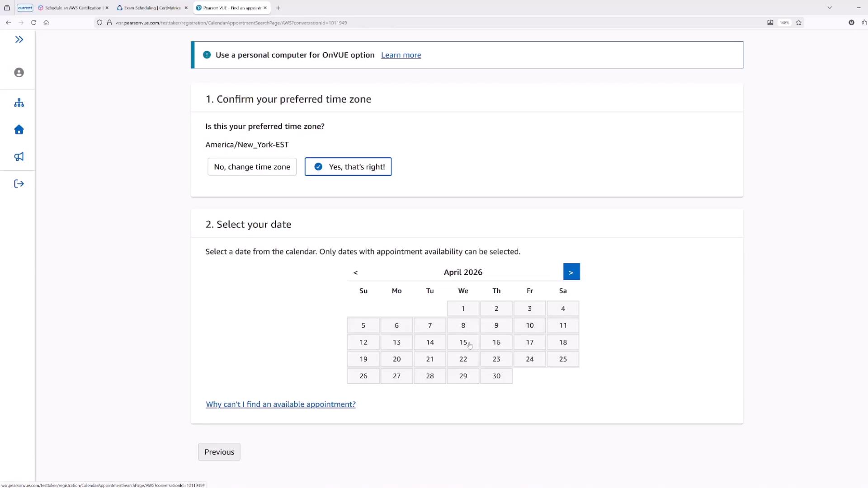
Task: Choose April 28 on the calendar
Action: click(430, 376)
